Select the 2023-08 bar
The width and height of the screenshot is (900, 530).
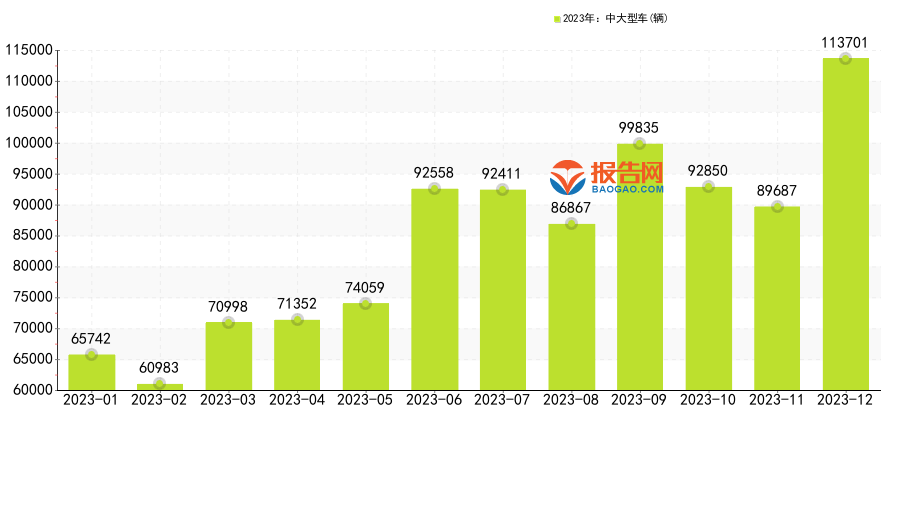point(572,307)
